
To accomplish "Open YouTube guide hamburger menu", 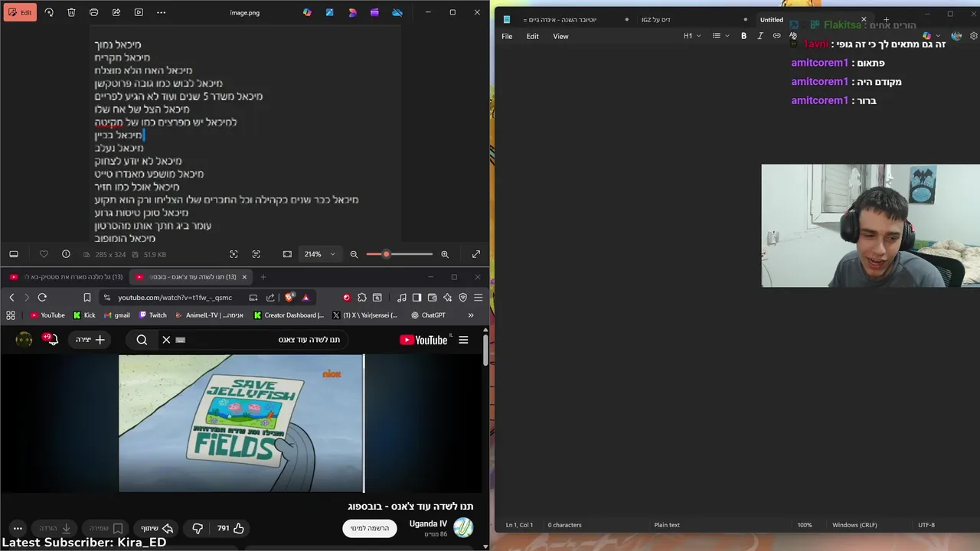I will coord(463,340).
